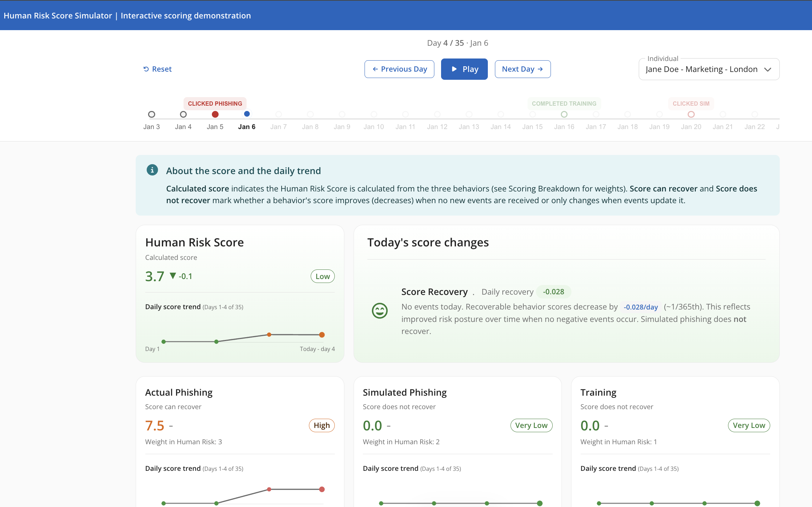812x507 pixels.
Task: Select the blue Jan 6 current marker
Action: (x=247, y=114)
